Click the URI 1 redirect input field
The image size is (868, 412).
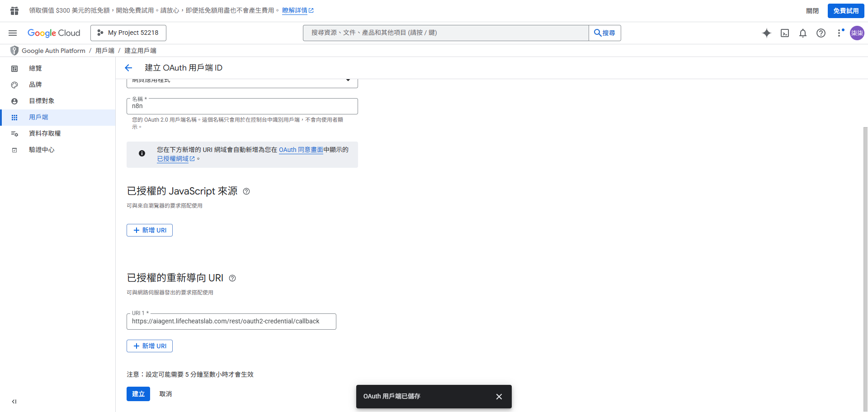coord(231,321)
